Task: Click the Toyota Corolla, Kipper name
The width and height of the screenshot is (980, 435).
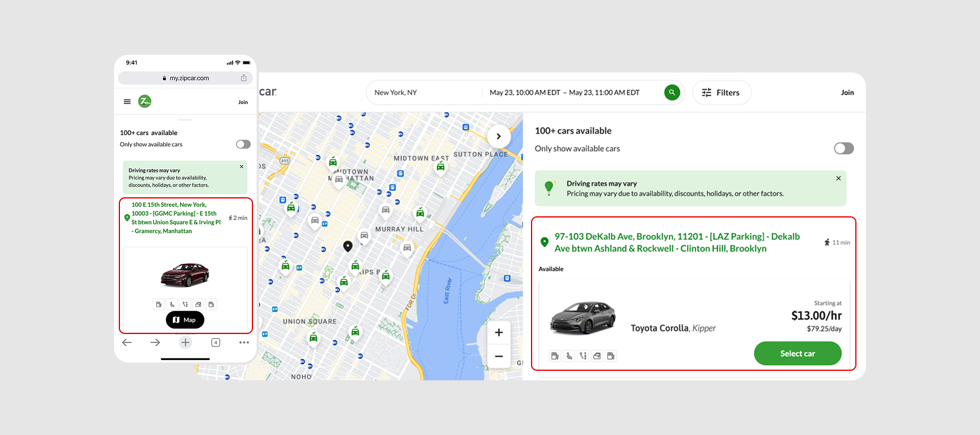Action: click(673, 328)
